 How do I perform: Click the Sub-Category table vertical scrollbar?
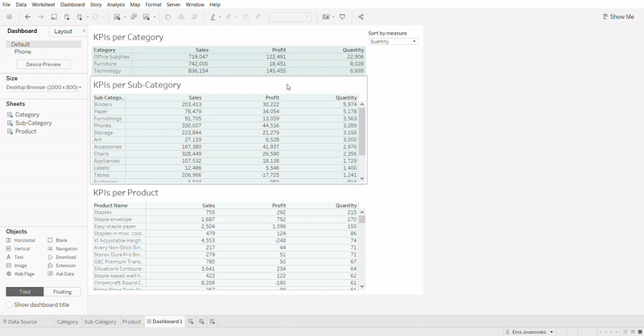coord(362,130)
